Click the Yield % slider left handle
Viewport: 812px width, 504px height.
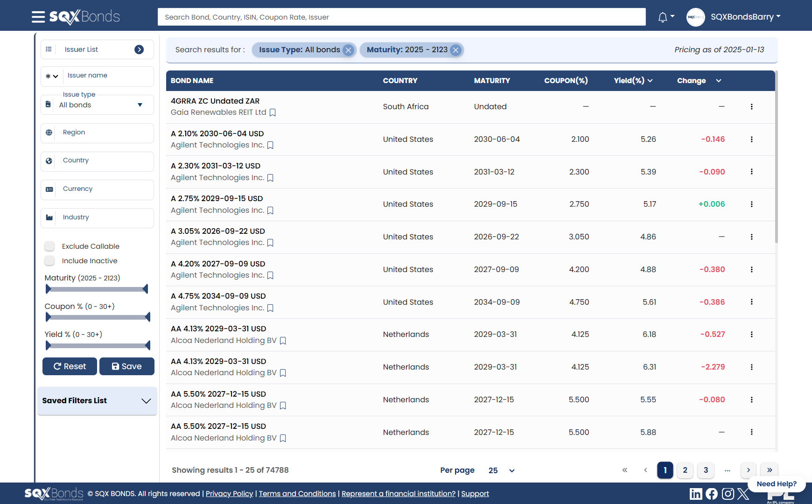[48, 345]
